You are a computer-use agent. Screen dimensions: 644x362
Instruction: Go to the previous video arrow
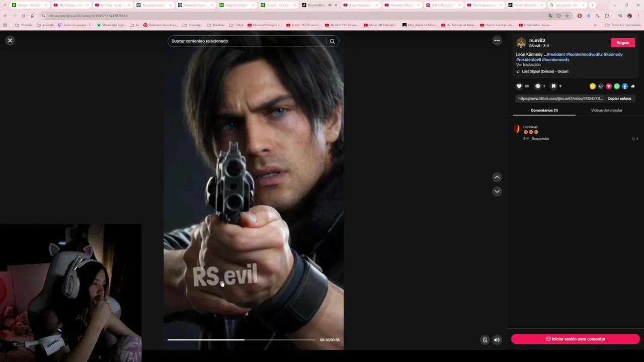coord(497,177)
